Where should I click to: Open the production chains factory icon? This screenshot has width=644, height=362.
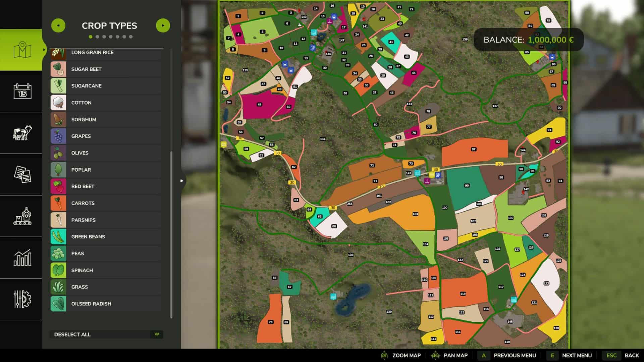(x=22, y=216)
